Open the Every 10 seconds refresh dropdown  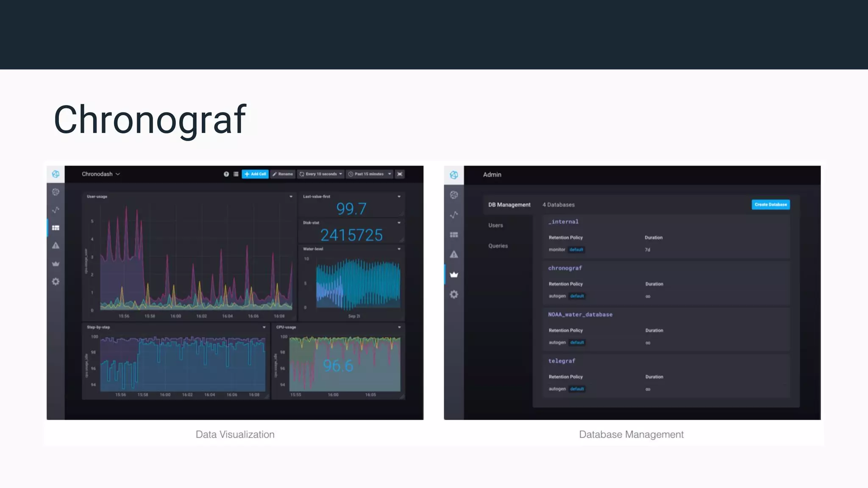pyautogui.click(x=320, y=174)
